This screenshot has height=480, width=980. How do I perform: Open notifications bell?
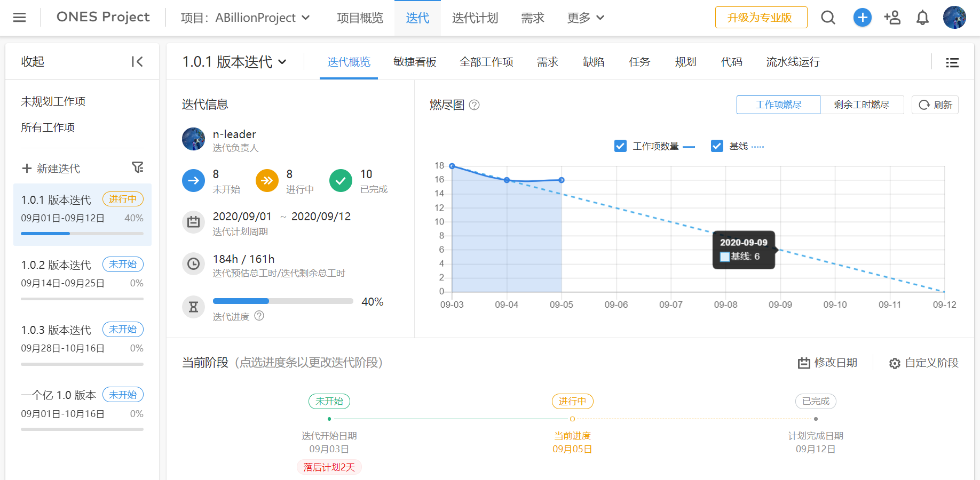pos(922,18)
